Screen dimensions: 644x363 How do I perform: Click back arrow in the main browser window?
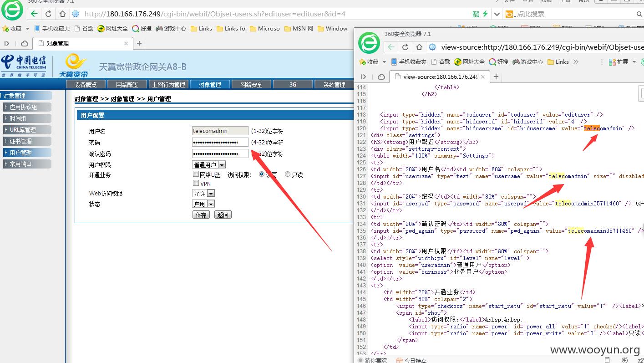(34, 14)
